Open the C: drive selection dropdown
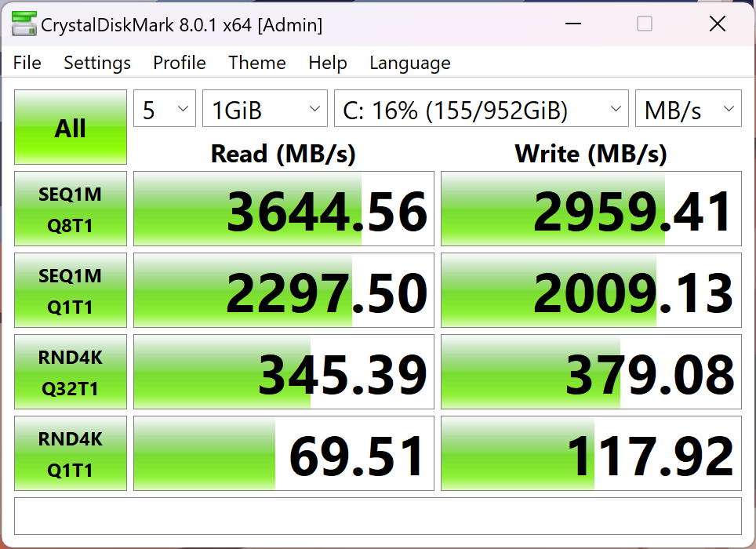 481,110
